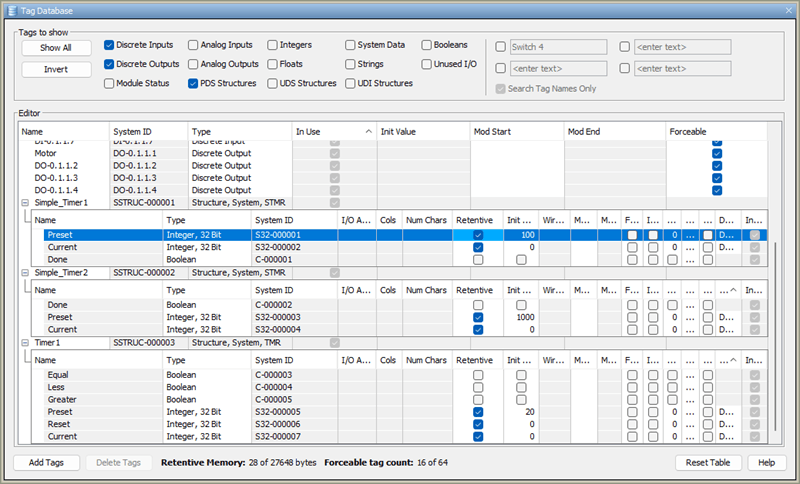The image size is (800, 484).
Task: Toggle Forceable checkbox for DO-0.1.1.4
Action: [x=717, y=190]
